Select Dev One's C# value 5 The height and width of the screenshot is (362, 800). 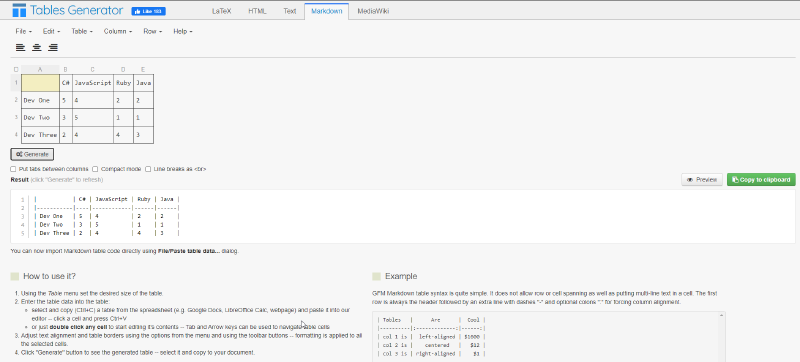[x=66, y=100]
